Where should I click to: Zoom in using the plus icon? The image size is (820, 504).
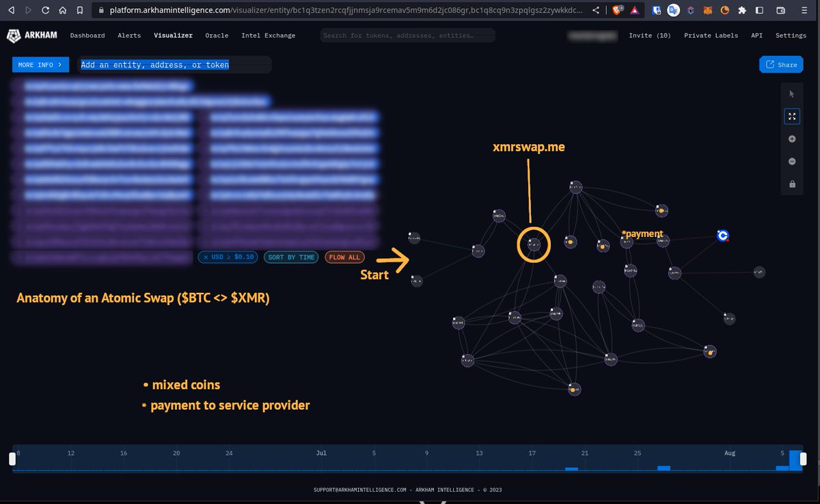(792, 139)
